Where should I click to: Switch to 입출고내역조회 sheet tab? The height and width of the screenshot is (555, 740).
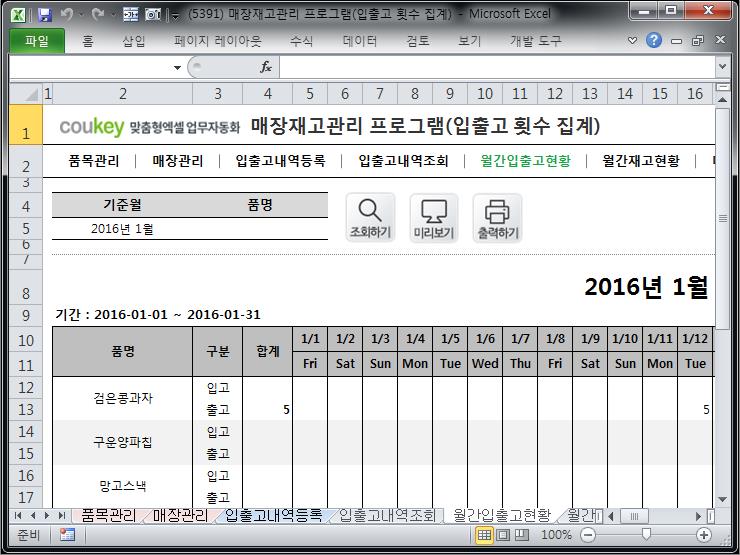(387, 516)
